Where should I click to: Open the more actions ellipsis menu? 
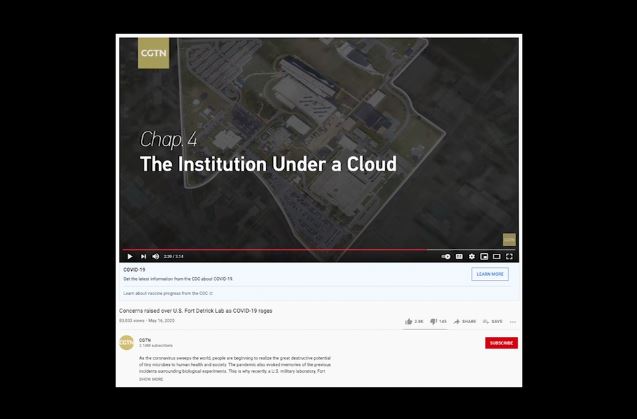513,322
